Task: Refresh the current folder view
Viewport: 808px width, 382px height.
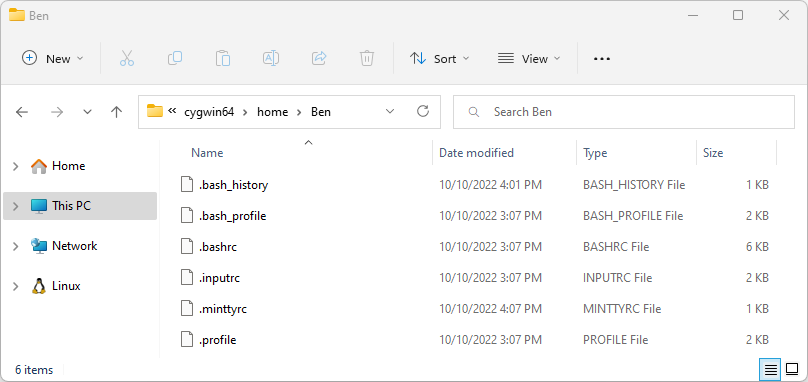Action: pos(423,111)
